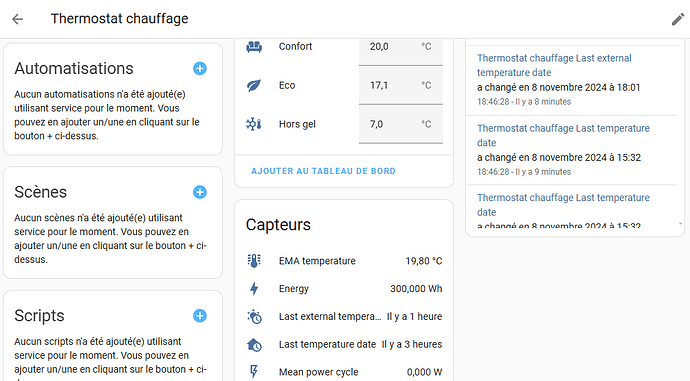Open the Mean power cycle sensor row
Image resolution: width=690 pixels, height=381 pixels.
[x=344, y=372]
